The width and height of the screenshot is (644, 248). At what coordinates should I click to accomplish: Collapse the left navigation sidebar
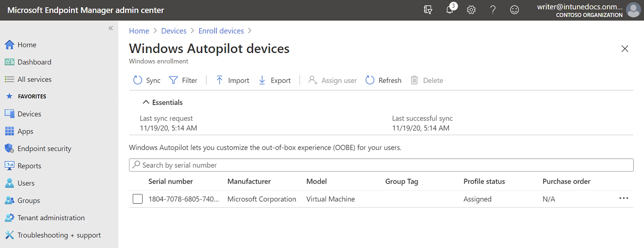(x=110, y=28)
